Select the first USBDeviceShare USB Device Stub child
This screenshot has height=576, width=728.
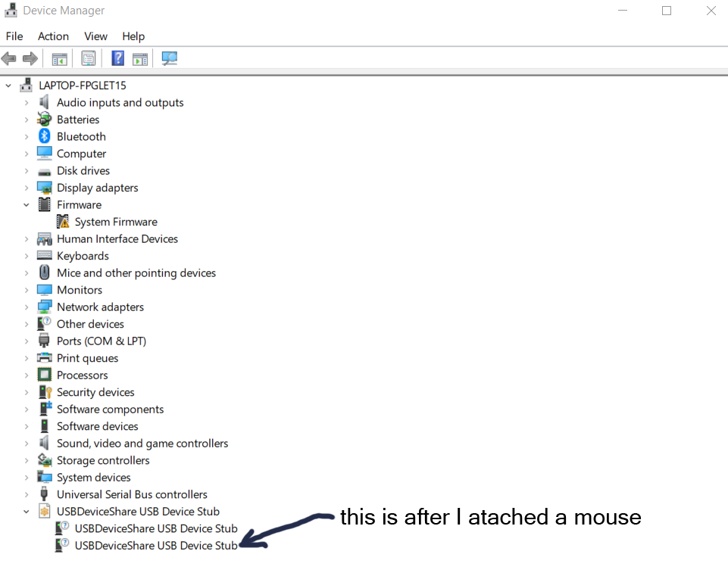(x=156, y=528)
